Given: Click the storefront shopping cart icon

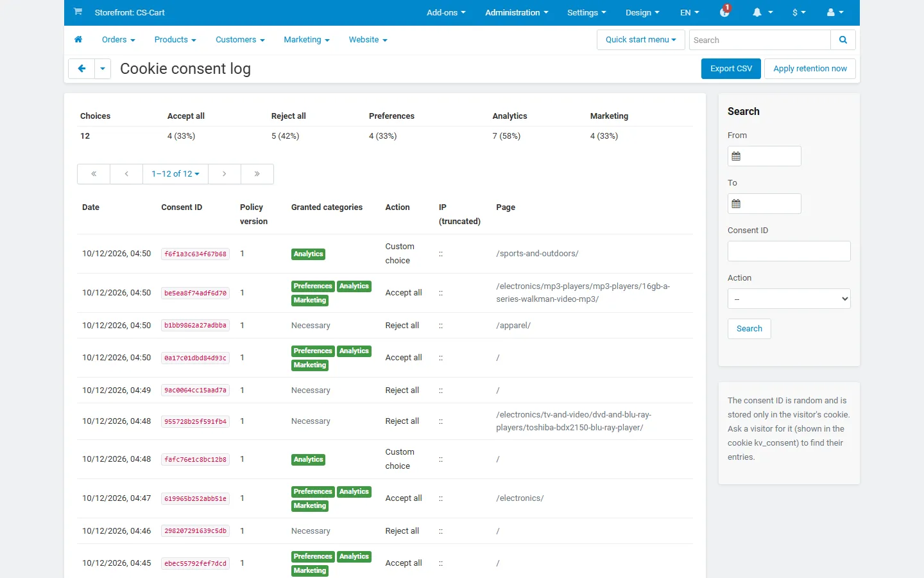Looking at the screenshot, I should [78, 12].
